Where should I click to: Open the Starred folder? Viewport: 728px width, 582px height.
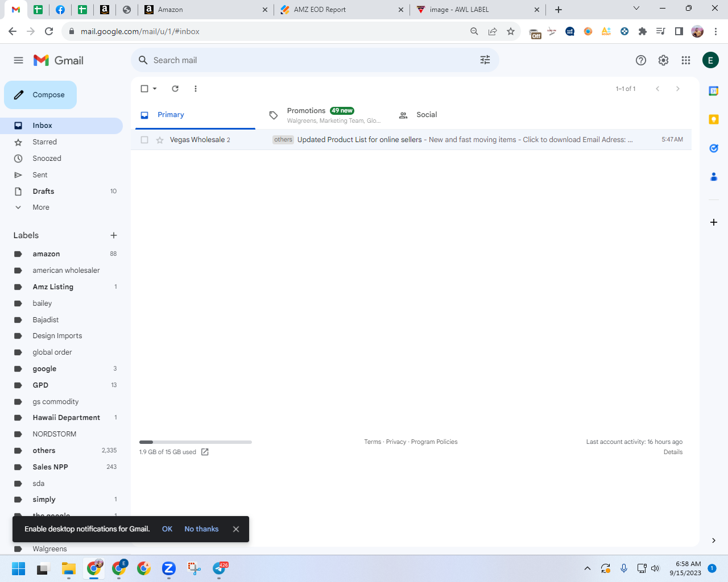coord(61,142)
